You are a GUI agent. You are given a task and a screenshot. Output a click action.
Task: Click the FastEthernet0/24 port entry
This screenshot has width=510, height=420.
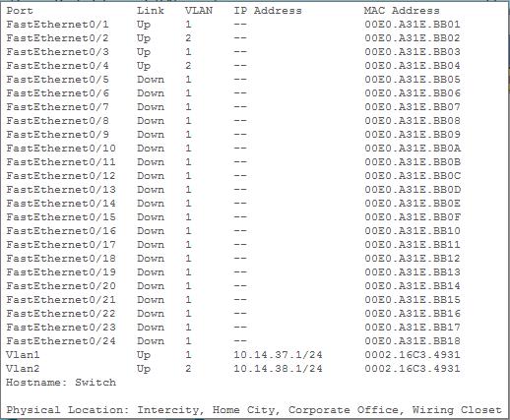pos(61,341)
